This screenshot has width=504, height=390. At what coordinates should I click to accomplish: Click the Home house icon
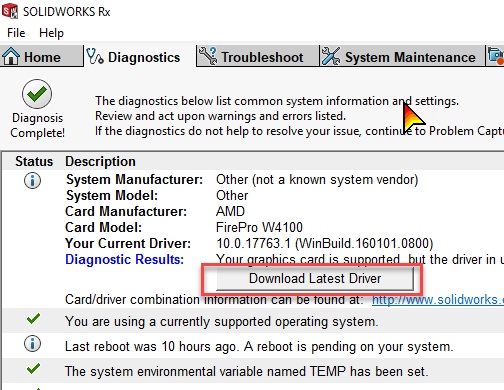point(11,56)
